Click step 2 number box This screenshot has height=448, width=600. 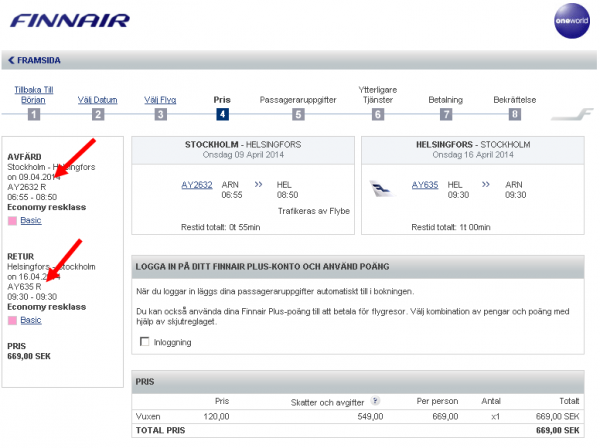[98, 114]
